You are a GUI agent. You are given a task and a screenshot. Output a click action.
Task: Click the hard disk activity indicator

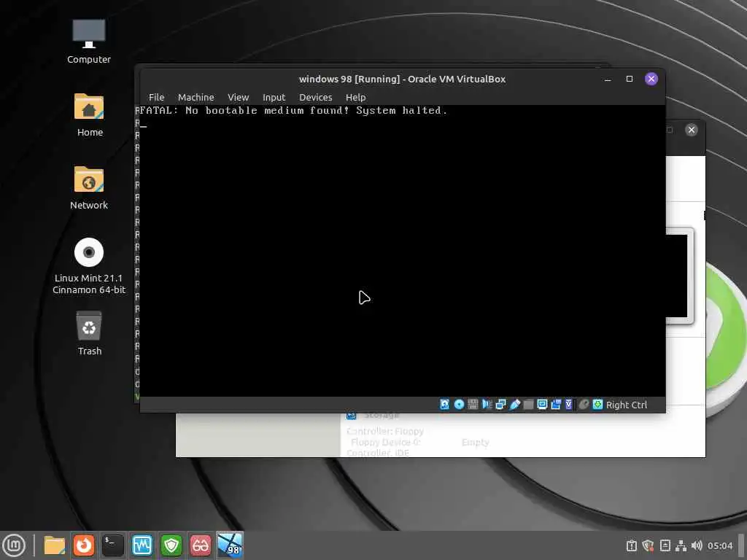coord(444,404)
